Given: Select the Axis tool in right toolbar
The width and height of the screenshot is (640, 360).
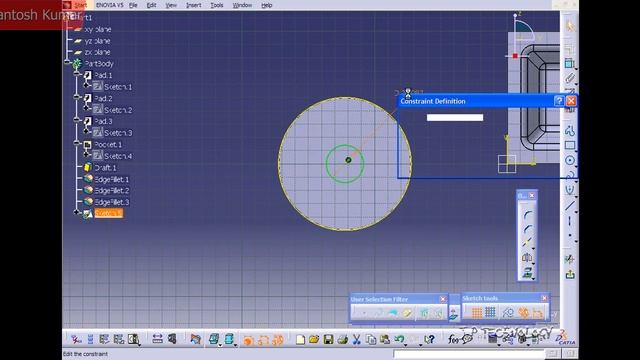Looking at the screenshot, I should tap(570, 222).
